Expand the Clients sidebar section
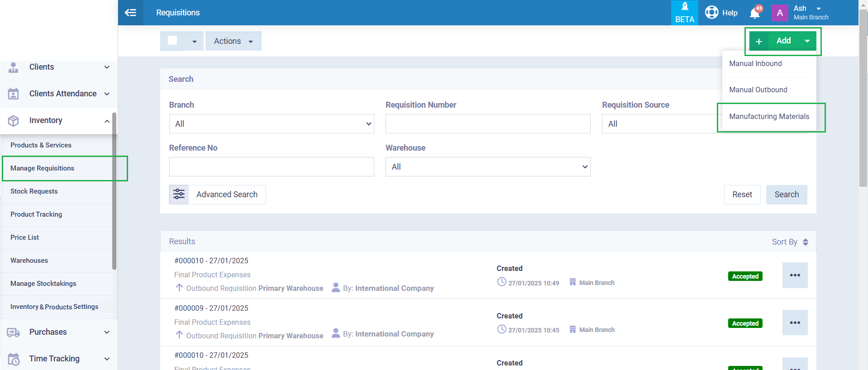Screen dimensions: 868x370 coord(59,67)
